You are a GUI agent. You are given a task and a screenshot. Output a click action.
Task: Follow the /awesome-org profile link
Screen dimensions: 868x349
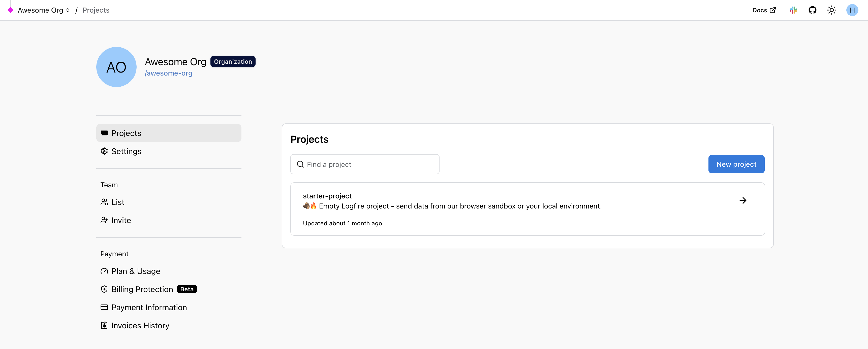point(168,73)
